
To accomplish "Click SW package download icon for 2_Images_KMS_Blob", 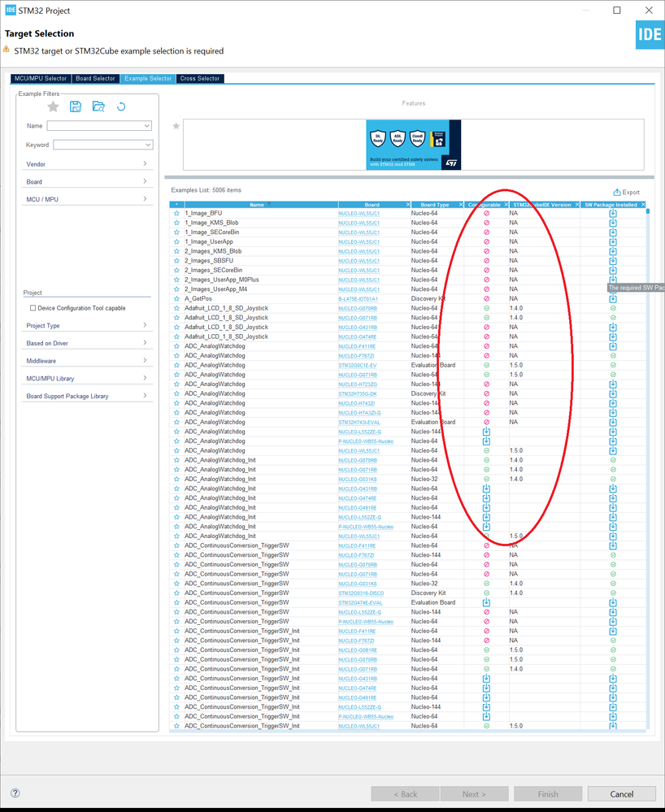I will click(x=613, y=251).
